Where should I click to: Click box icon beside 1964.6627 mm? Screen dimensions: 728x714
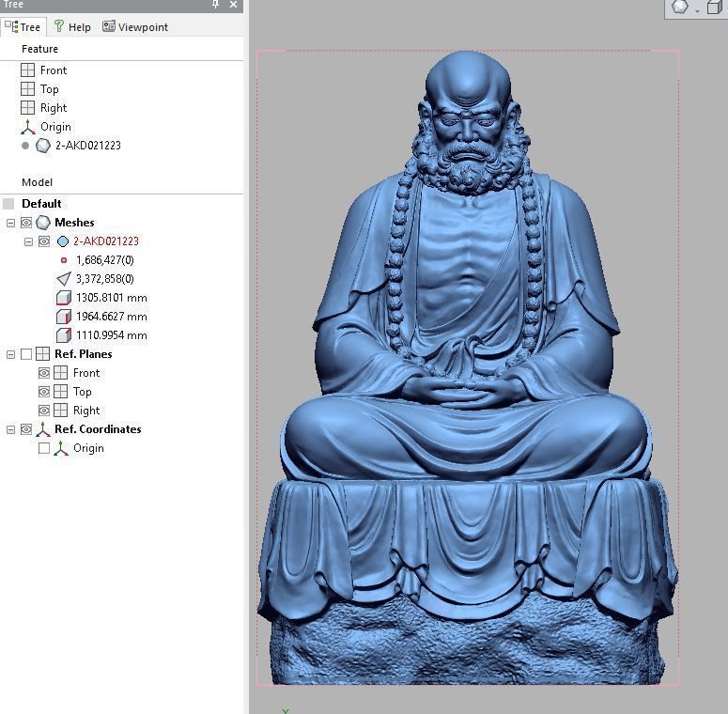tap(64, 317)
